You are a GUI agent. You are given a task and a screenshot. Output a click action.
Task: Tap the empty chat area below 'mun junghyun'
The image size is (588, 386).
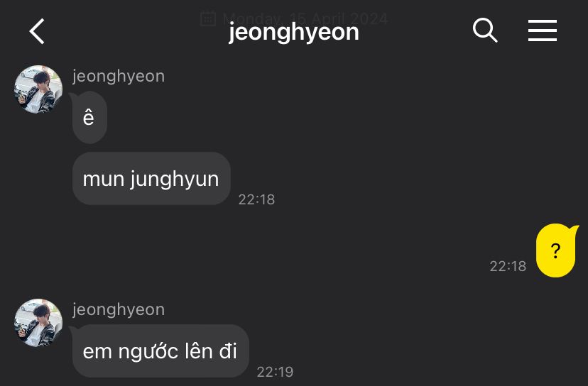click(263, 248)
